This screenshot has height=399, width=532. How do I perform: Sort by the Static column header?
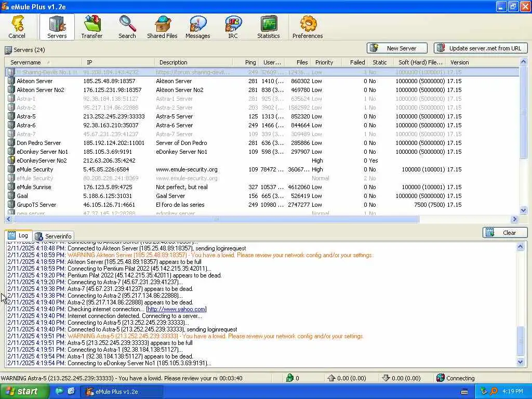(x=380, y=62)
